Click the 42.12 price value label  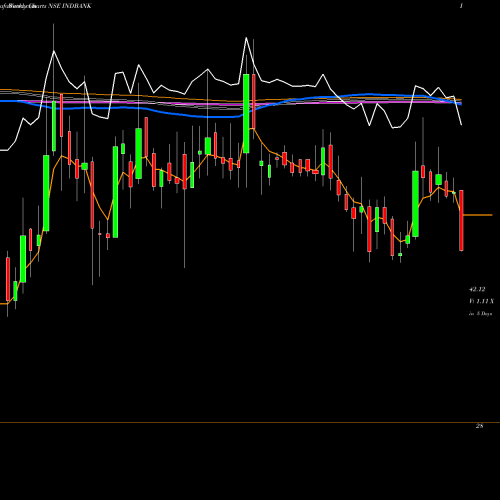click(x=477, y=289)
